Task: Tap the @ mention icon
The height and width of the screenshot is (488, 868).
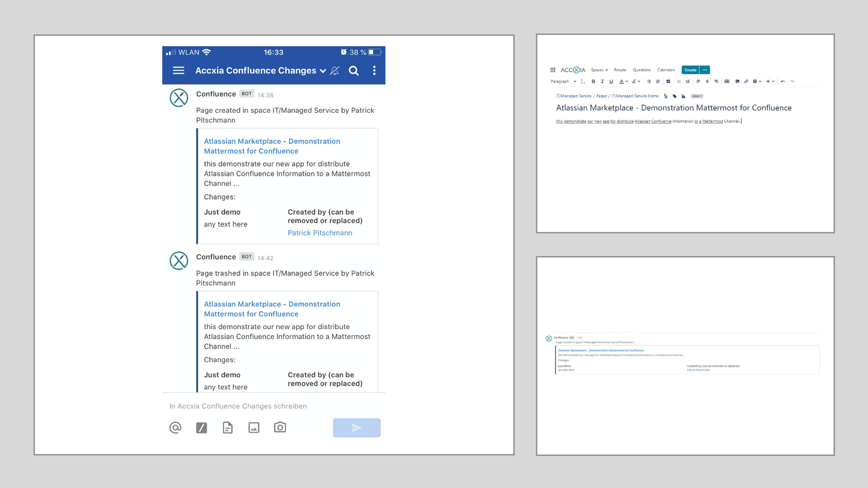Action: (175, 427)
